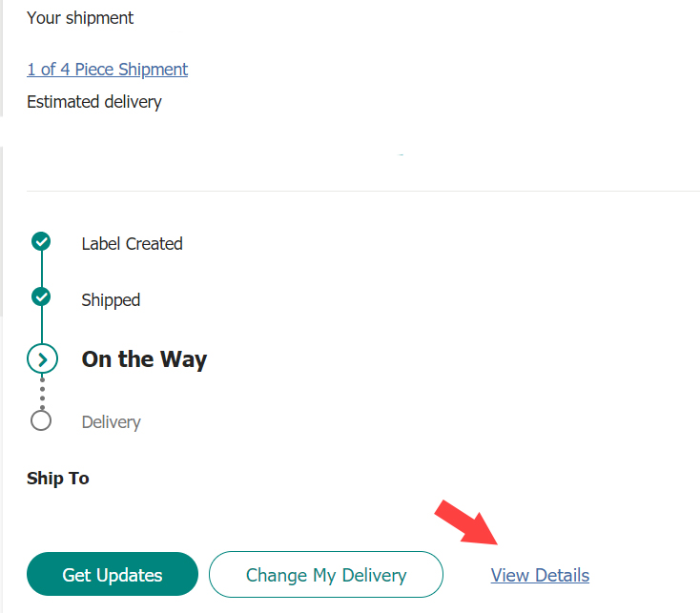
Task: Click the dotted connector above the Delivery circle
Action: 42,394
